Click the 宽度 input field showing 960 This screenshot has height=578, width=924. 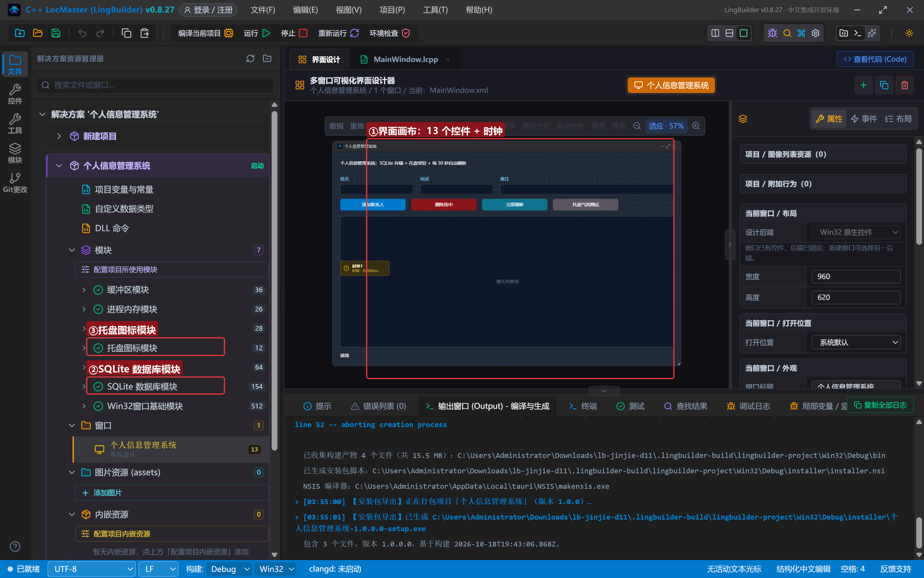[x=856, y=276]
